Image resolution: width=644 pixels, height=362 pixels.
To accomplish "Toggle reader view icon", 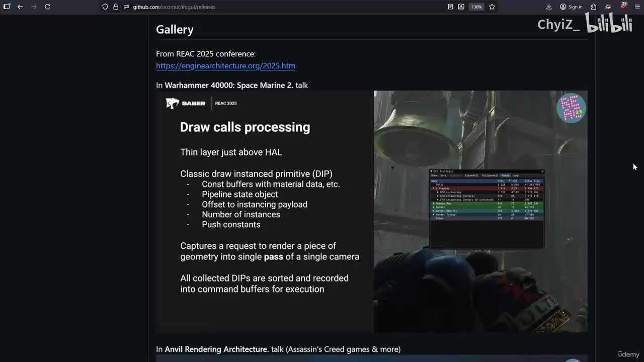I will 450,7.
